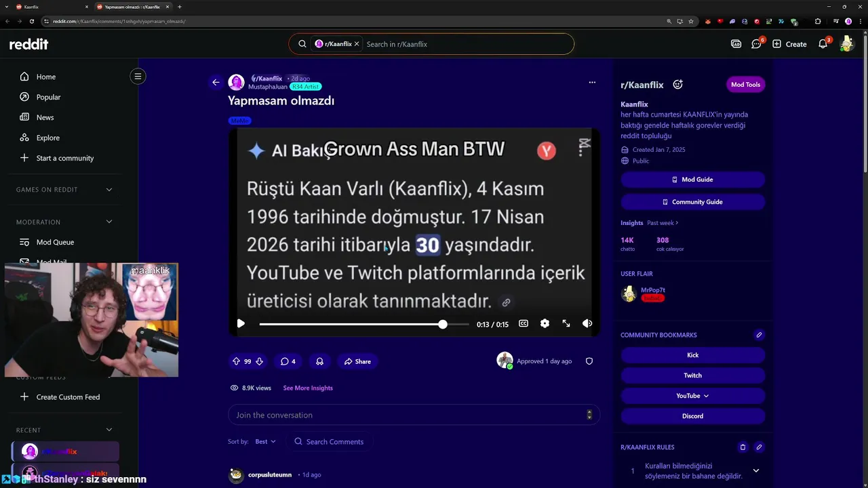
Task: Open the 4 comments button
Action: [x=288, y=361]
